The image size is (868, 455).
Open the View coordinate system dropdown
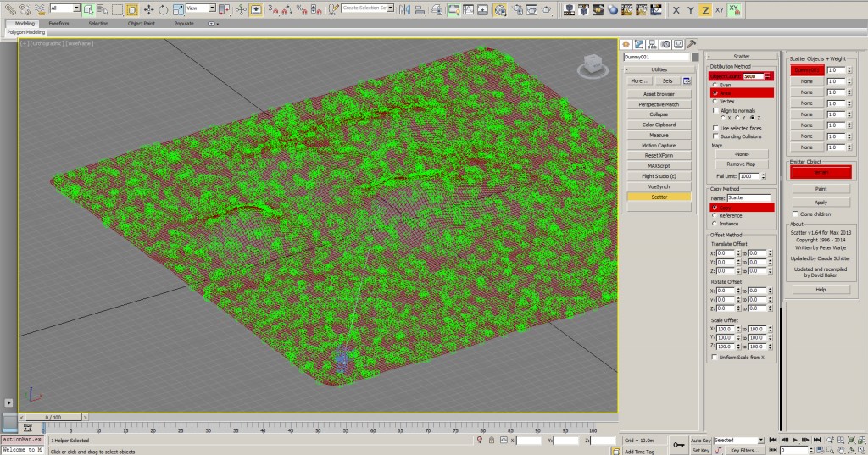tap(200, 8)
